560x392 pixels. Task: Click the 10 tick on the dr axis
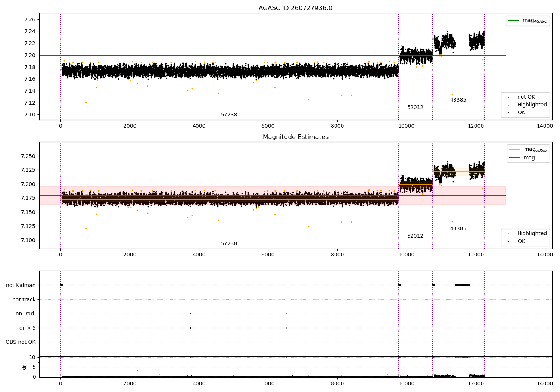pyautogui.click(x=32, y=357)
